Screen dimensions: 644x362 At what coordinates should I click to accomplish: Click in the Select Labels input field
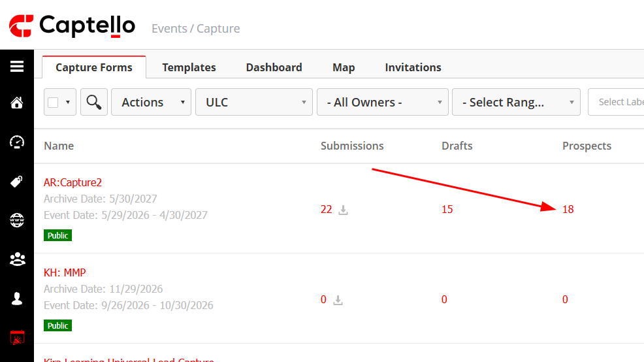pos(616,102)
